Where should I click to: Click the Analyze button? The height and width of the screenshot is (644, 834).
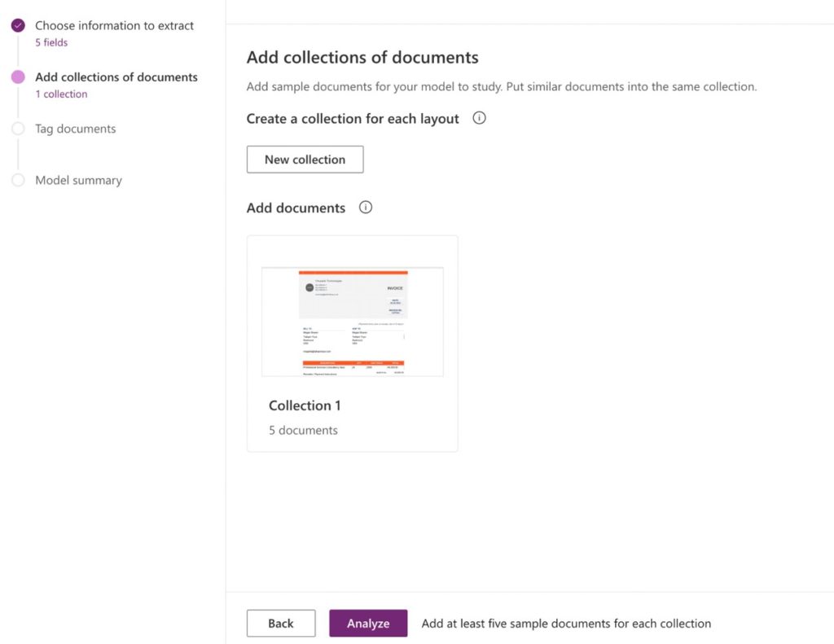coord(368,624)
